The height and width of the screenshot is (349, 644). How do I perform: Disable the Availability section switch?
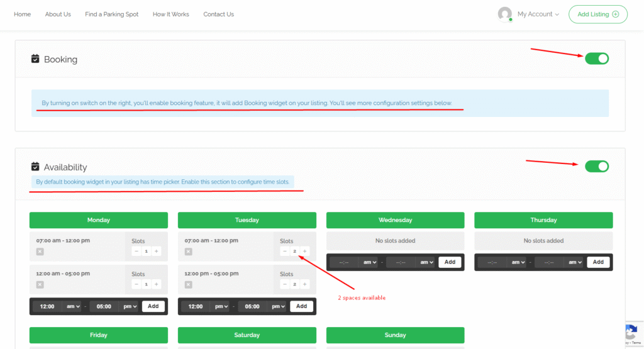click(x=596, y=166)
